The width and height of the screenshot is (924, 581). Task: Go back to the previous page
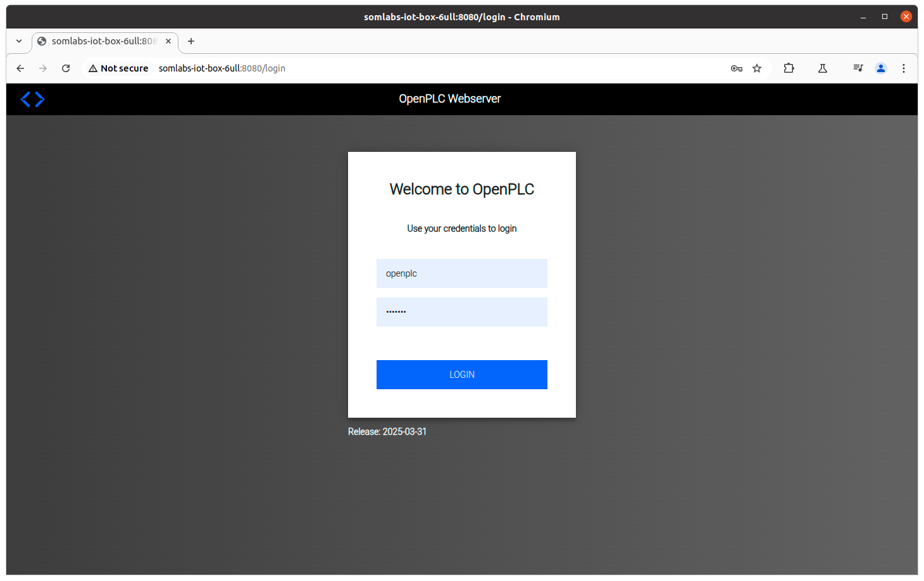pyautogui.click(x=20, y=68)
